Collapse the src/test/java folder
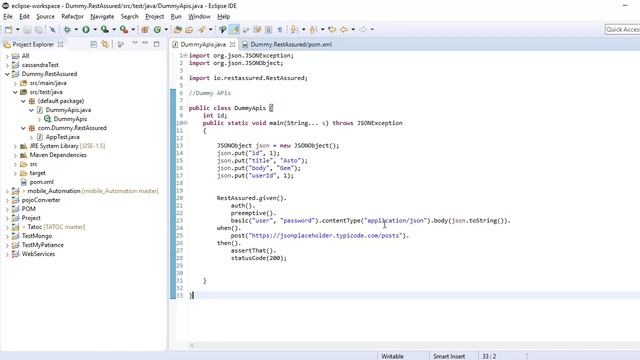The height and width of the screenshot is (360, 640). pyautogui.click(x=15, y=92)
